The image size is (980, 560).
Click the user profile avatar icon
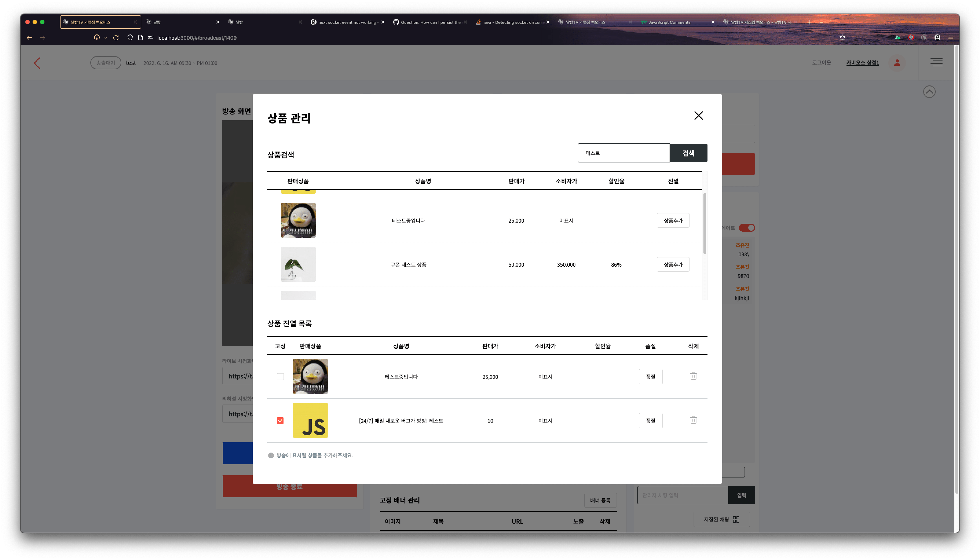(897, 63)
